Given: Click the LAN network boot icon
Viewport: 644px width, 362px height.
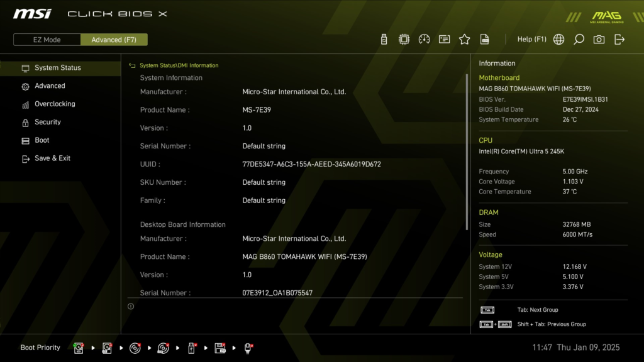Looking at the screenshot, I should [x=248, y=348].
